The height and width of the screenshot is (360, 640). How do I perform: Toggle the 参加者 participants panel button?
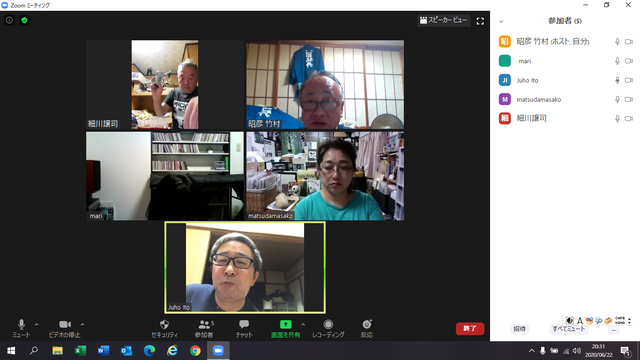(x=204, y=329)
